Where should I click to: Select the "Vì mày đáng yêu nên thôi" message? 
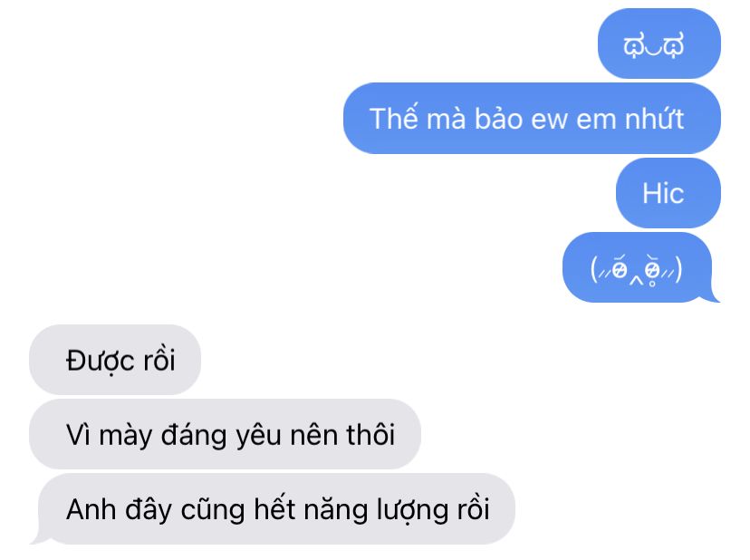tap(225, 434)
